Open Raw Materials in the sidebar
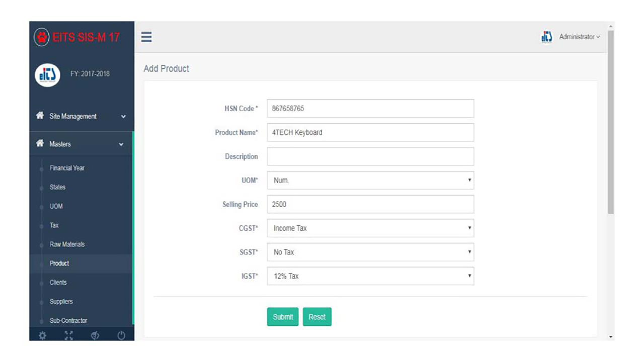Image resolution: width=644 pixels, height=362 pixels. point(67,244)
